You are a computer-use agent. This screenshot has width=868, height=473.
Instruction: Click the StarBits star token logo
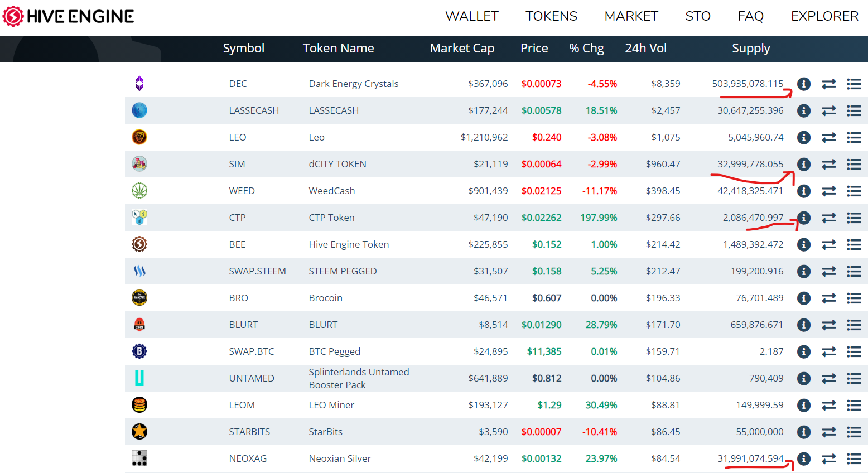[x=139, y=432]
